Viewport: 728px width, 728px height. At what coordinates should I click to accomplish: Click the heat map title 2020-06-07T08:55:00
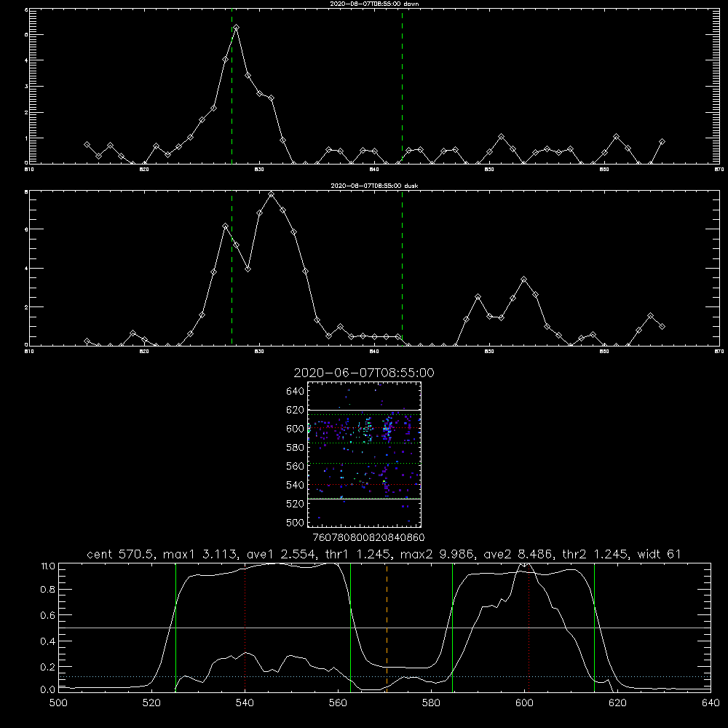click(364, 373)
